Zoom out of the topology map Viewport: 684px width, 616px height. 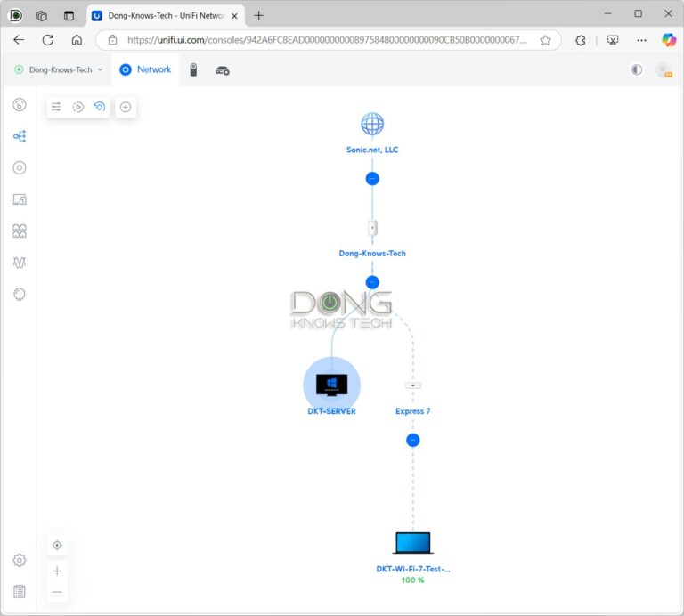click(x=57, y=592)
